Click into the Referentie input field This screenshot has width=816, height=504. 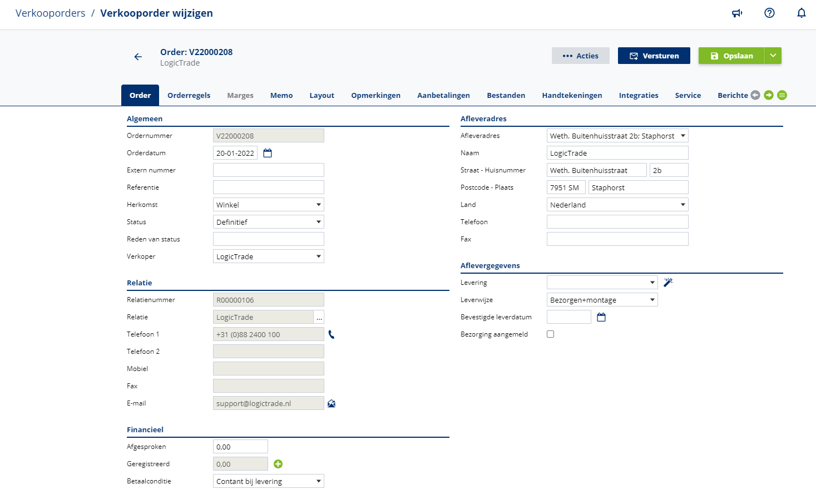tap(268, 187)
